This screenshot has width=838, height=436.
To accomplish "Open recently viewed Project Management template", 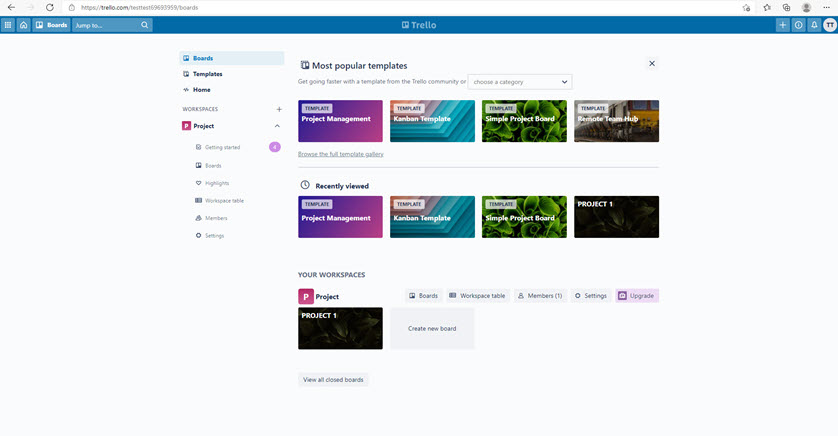I will click(x=340, y=217).
